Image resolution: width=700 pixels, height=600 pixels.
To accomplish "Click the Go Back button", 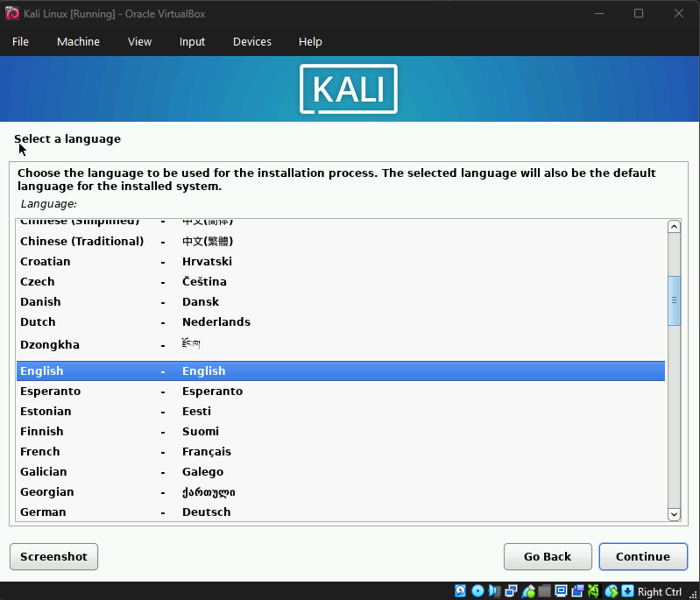I will [548, 556].
